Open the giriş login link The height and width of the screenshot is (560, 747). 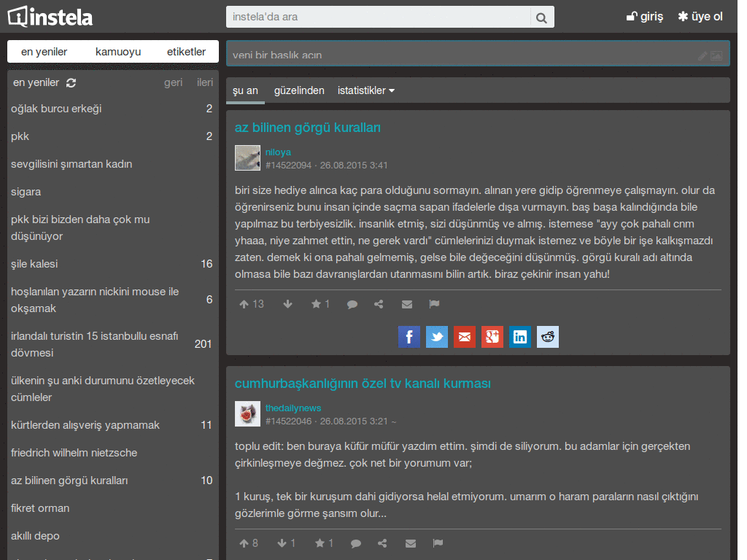click(x=645, y=17)
